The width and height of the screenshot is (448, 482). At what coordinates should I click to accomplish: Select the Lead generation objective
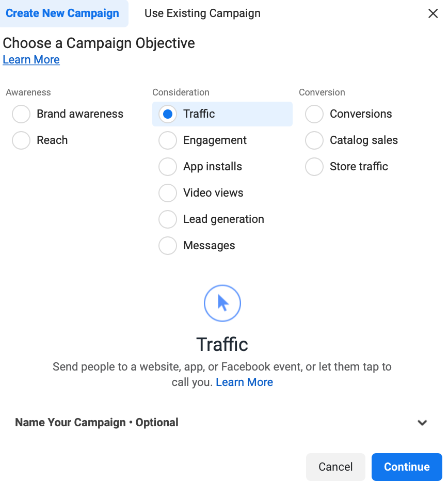click(167, 219)
